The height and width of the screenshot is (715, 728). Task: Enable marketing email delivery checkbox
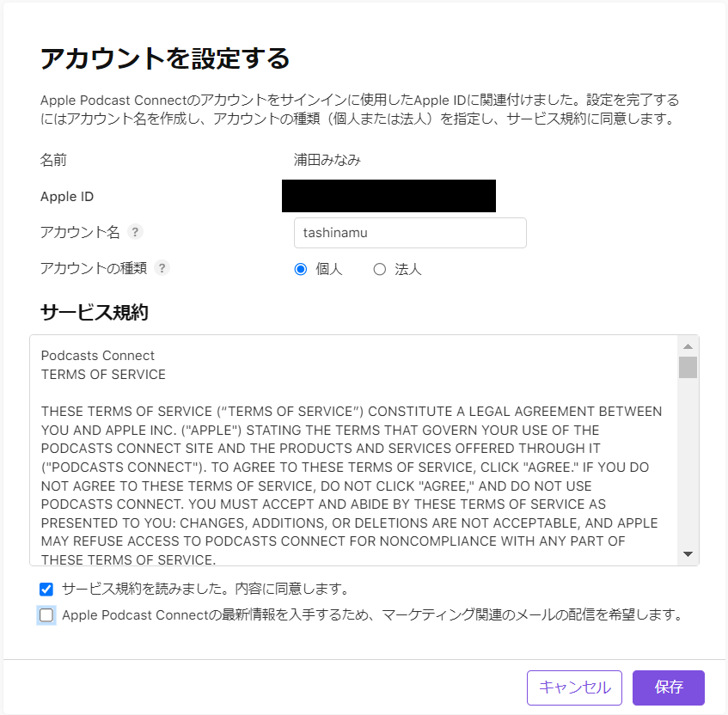(x=46, y=615)
